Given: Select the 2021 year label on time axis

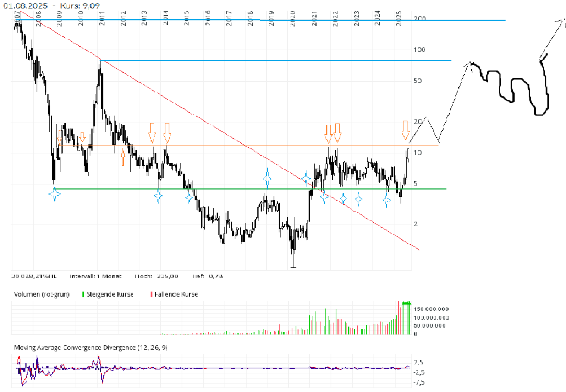Looking at the screenshot, I should (314, 18).
